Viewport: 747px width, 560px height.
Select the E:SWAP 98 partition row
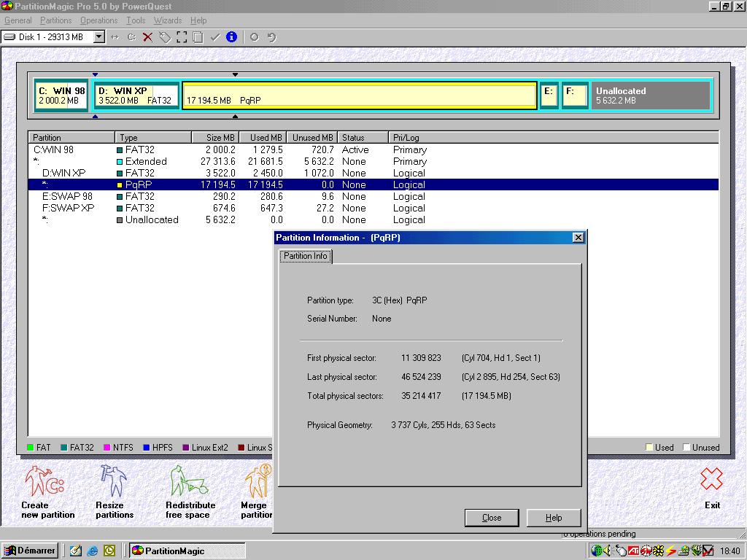(373, 196)
